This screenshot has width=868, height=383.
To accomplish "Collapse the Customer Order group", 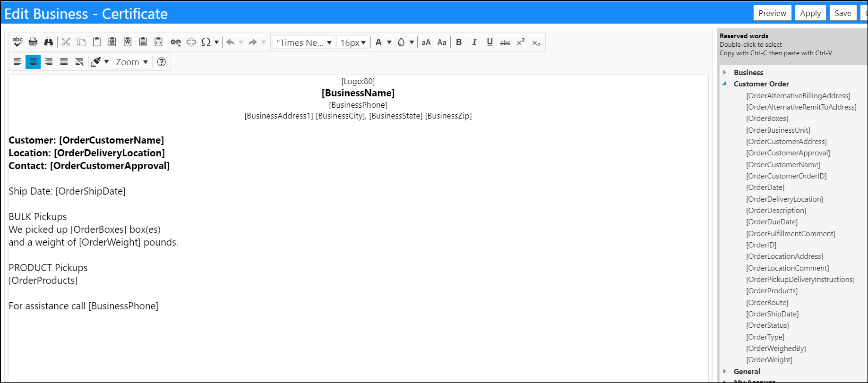I will pyautogui.click(x=725, y=84).
